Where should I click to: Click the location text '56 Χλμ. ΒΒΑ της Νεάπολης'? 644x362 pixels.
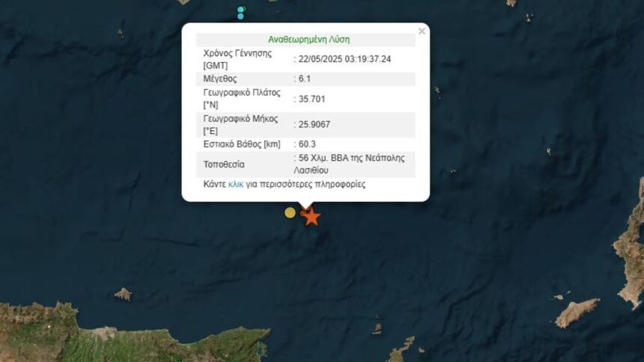(351, 158)
